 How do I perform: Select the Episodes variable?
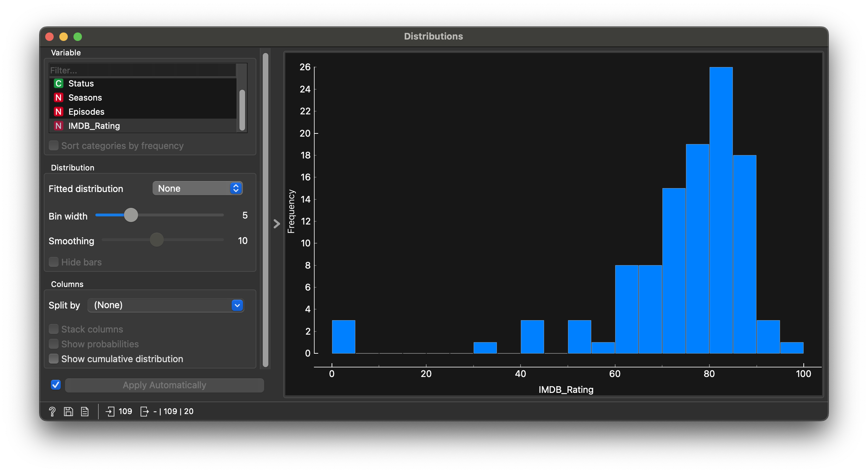[x=87, y=112]
